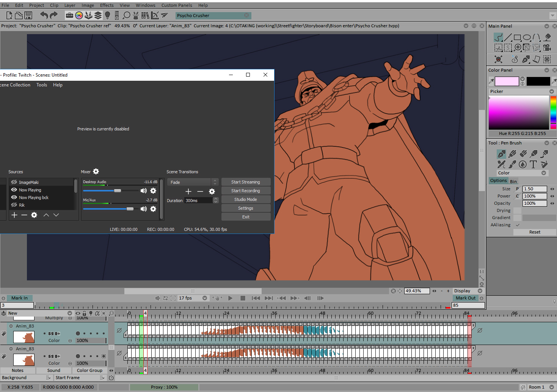
Task: Click the pink foreground color swatch
Action: [x=507, y=81]
